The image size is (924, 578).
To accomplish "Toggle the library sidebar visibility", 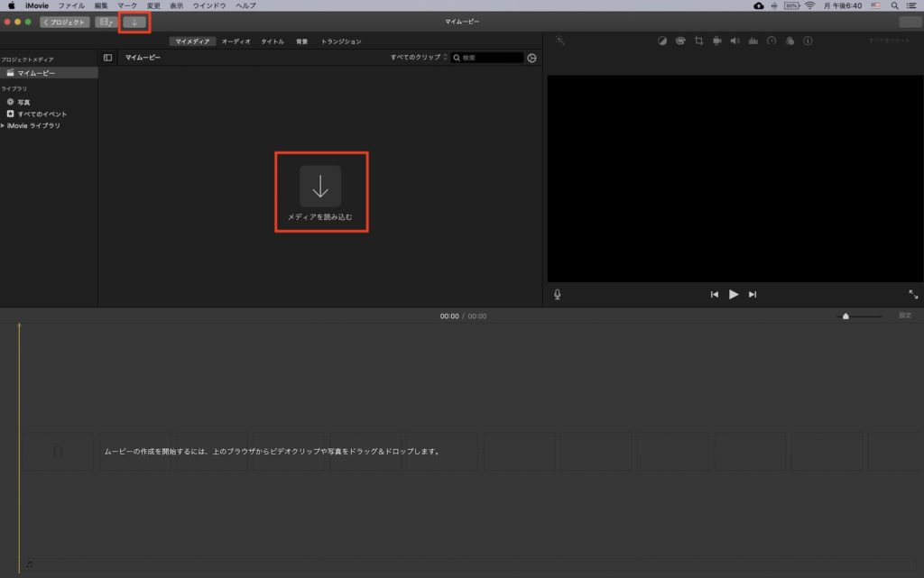I will 108,58.
